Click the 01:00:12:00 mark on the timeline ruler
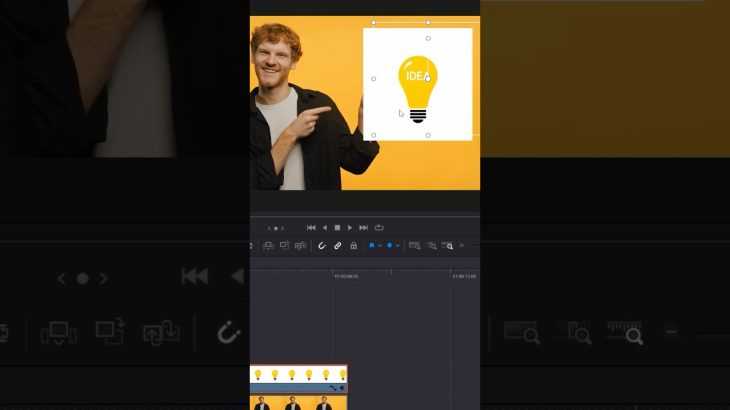730x410 pixels. click(x=464, y=276)
